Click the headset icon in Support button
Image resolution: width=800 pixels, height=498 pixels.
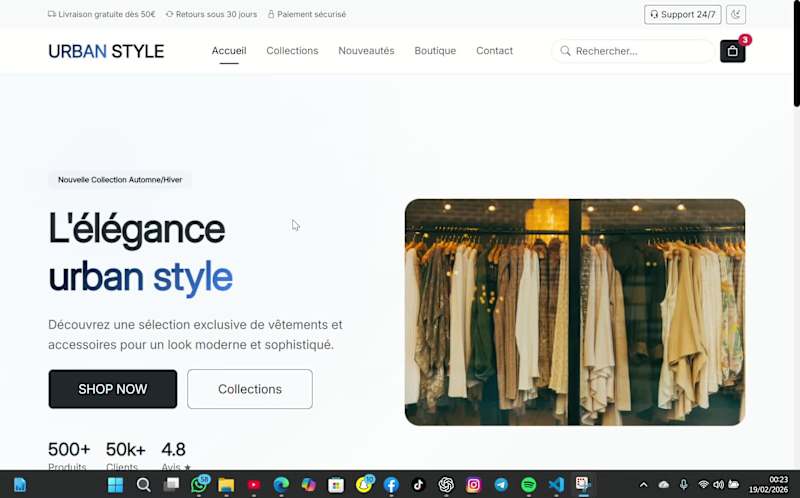[654, 14]
